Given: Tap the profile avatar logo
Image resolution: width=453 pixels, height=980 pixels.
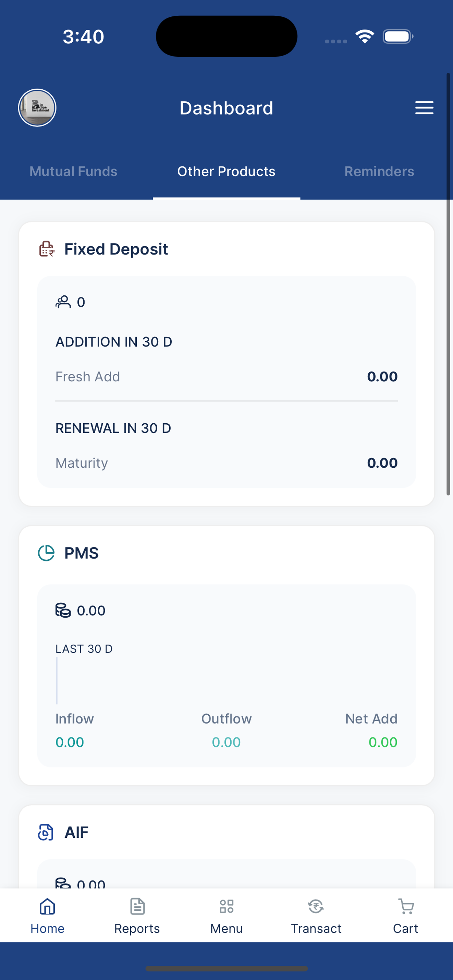Looking at the screenshot, I should pyautogui.click(x=37, y=108).
